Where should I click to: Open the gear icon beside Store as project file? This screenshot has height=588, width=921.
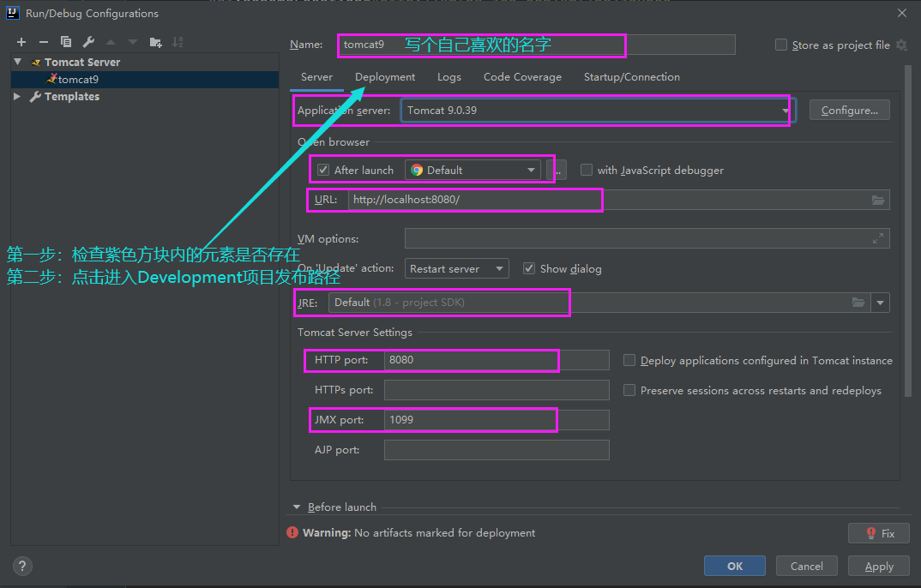click(902, 45)
